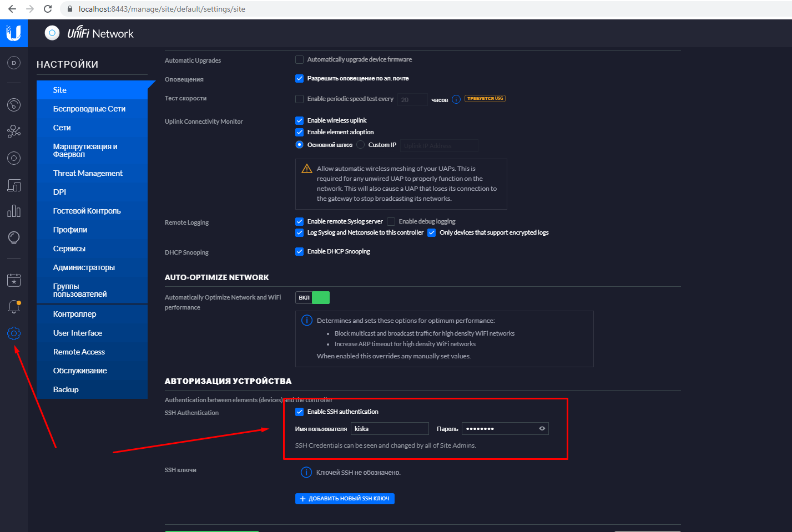Image resolution: width=792 pixels, height=532 pixels.
Task: Open the Clients sidebar icon
Action: coord(14,185)
